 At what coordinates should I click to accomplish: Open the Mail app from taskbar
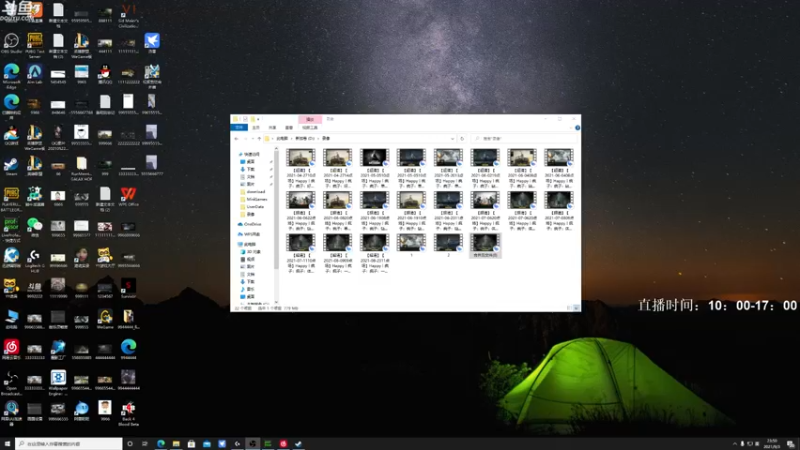[207, 444]
